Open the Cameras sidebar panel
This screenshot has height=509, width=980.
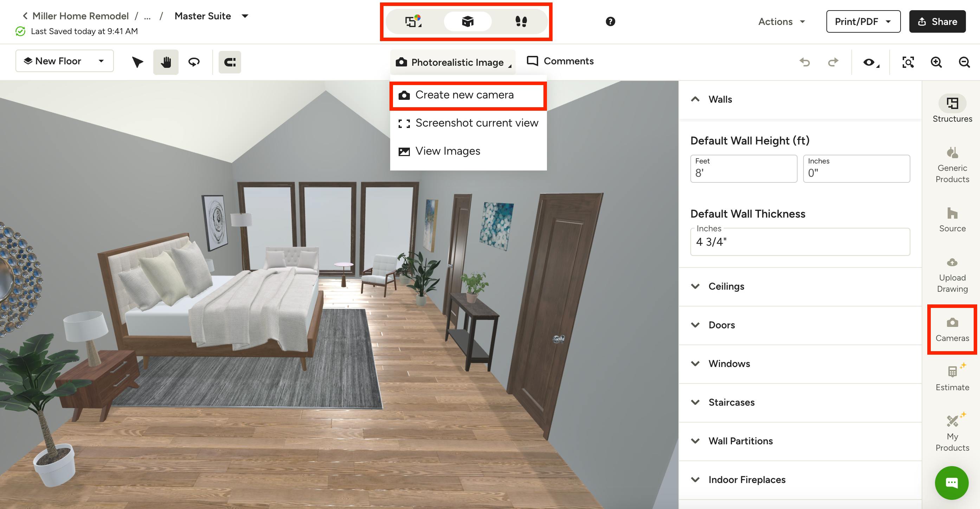[x=952, y=329]
